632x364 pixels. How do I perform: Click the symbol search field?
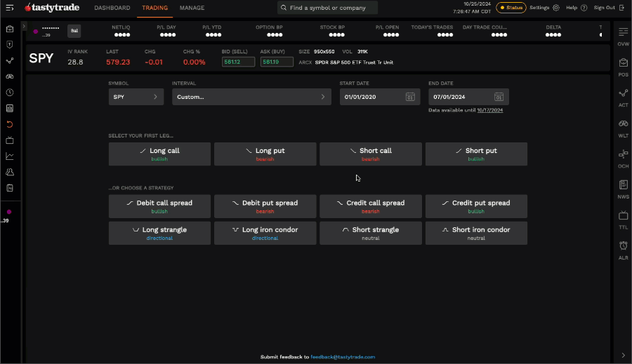327,8
